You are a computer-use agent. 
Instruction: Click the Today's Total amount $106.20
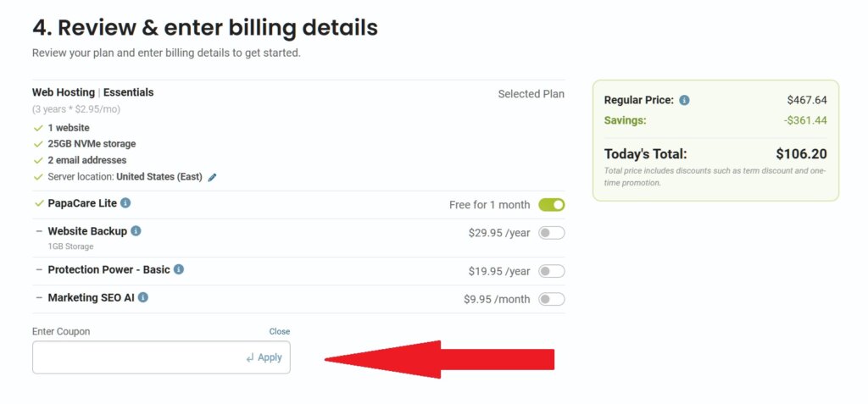[801, 154]
